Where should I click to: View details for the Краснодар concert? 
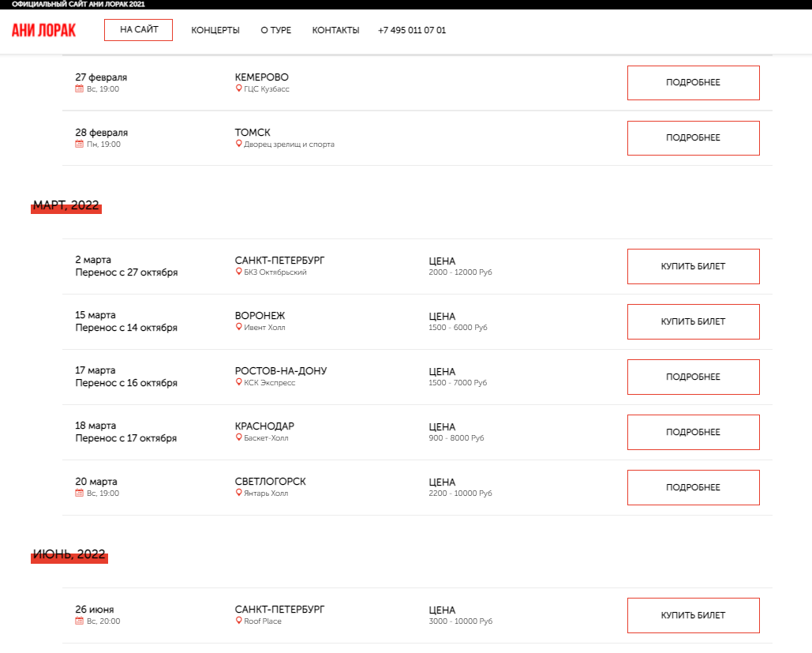pos(693,432)
